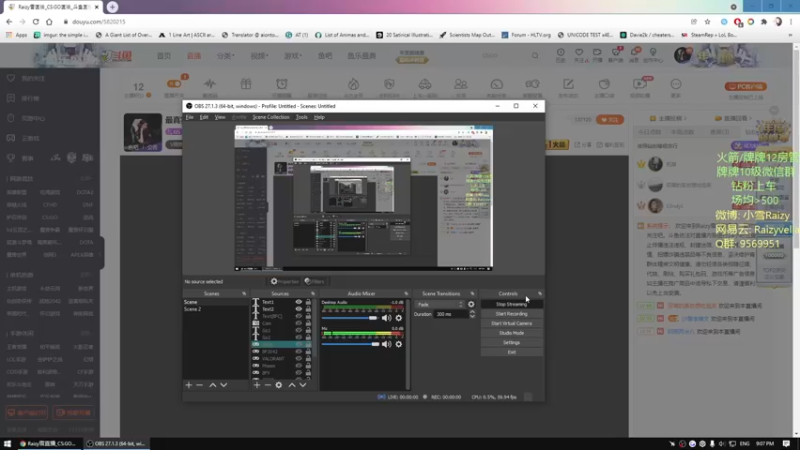Undock the Audio Mixer panel via its header icon
Screen dimensions: 800x450
pos(406,294)
